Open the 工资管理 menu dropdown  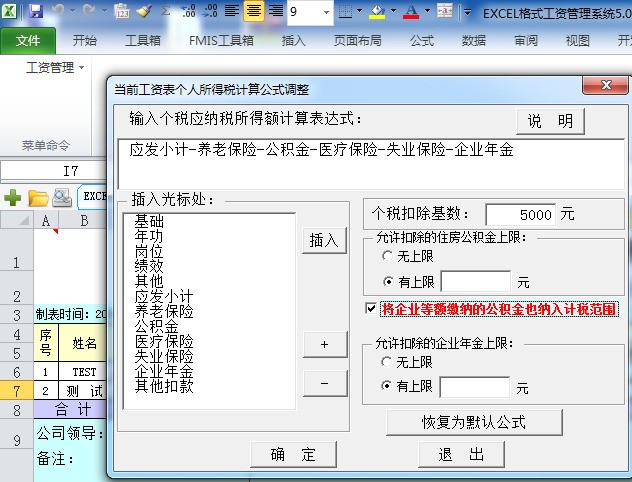pos(55,67)
